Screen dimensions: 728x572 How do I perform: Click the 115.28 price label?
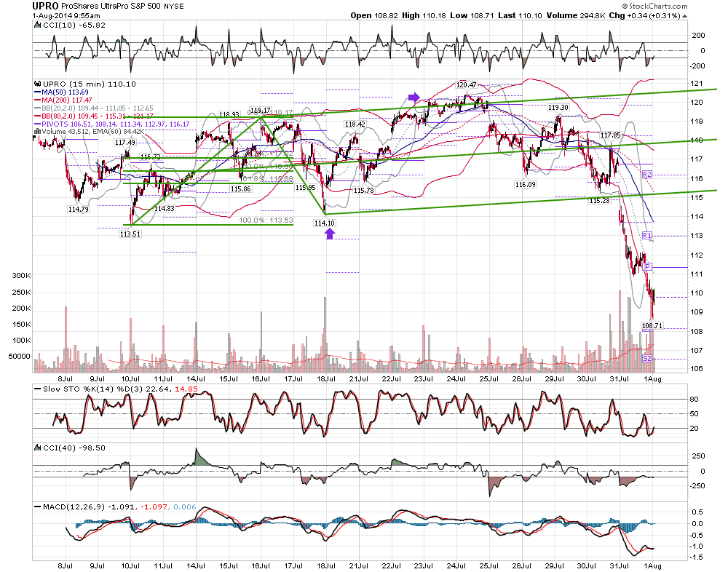tap(599, 201)
